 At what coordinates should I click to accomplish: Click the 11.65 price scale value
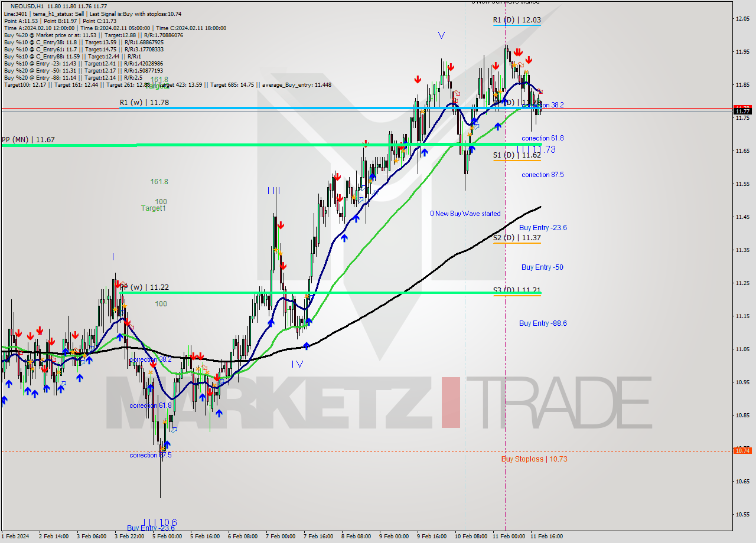click(743, 151)
